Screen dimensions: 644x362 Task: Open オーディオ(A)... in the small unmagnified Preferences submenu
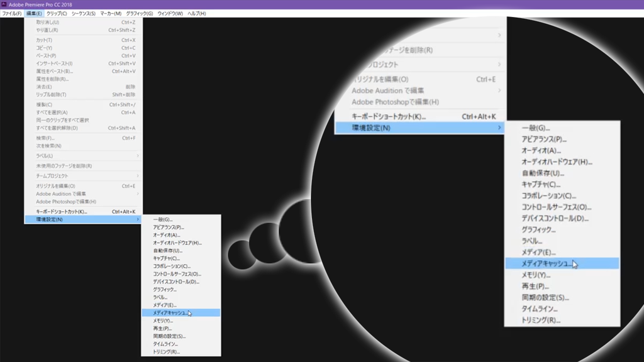pos(180,235)
